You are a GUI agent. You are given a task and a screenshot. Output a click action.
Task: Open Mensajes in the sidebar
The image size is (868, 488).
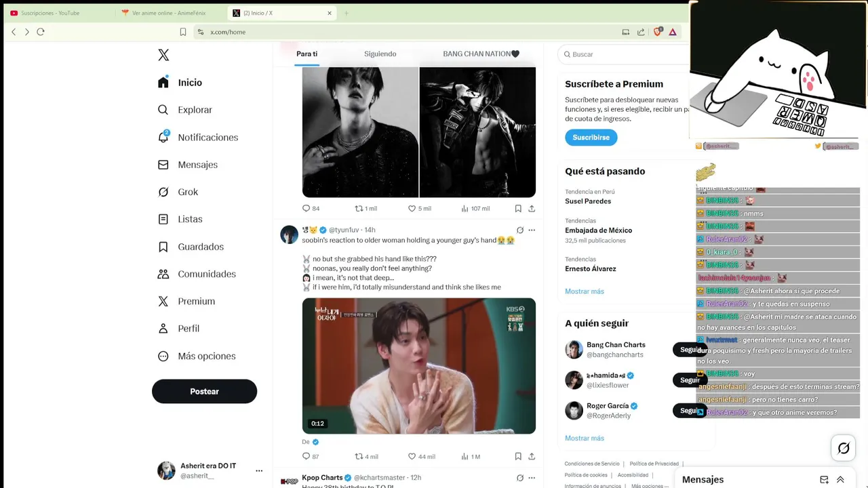[x=188, y=165]
